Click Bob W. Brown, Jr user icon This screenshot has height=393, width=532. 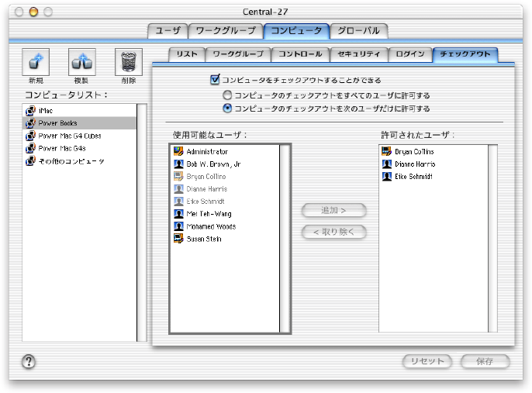178,164
